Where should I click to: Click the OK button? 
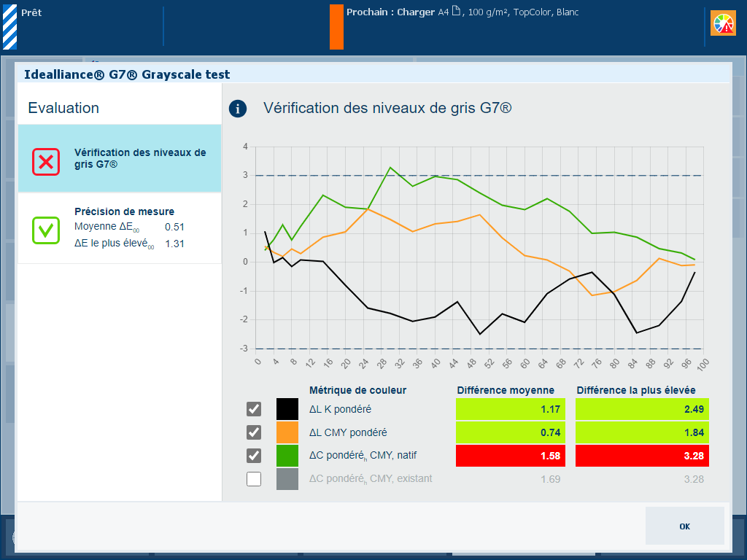tap(684, 526)
